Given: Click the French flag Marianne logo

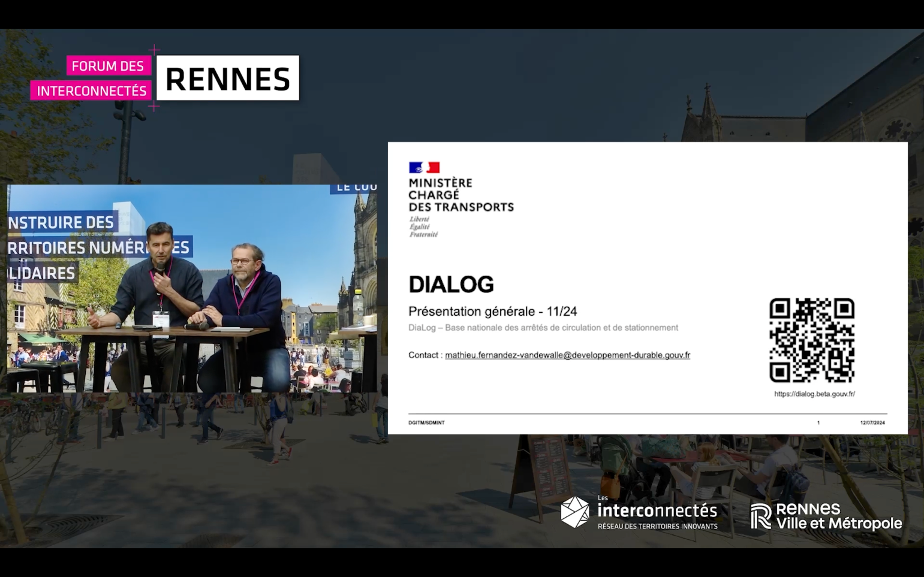Looking at the screenshot, I should click(x=425, y=167).
